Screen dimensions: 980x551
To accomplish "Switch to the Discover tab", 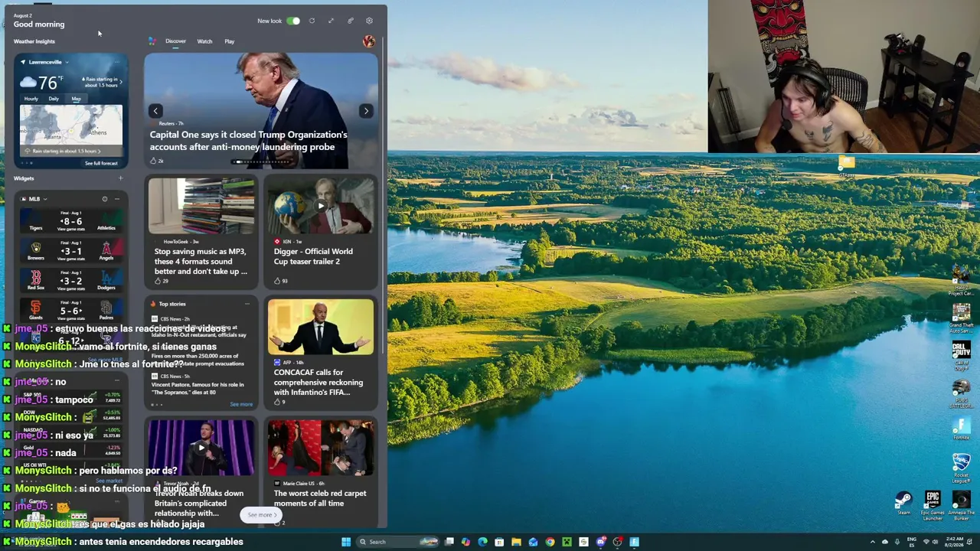I will click(175, 41).
